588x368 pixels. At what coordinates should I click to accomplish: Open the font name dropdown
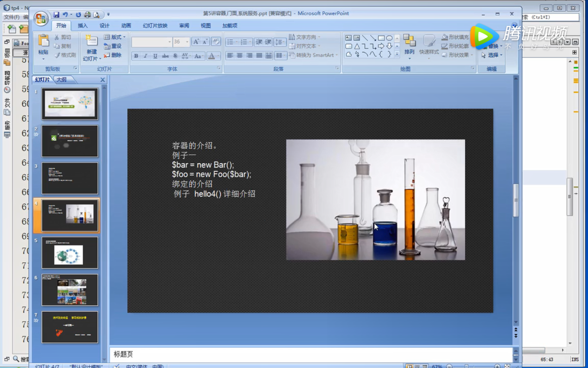click(169, 42)
